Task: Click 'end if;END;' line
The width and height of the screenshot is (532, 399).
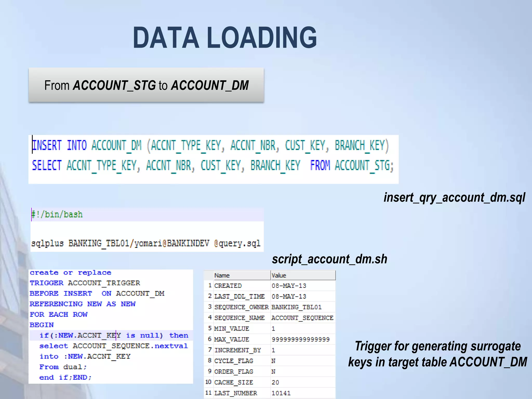Action: point(65,377)
